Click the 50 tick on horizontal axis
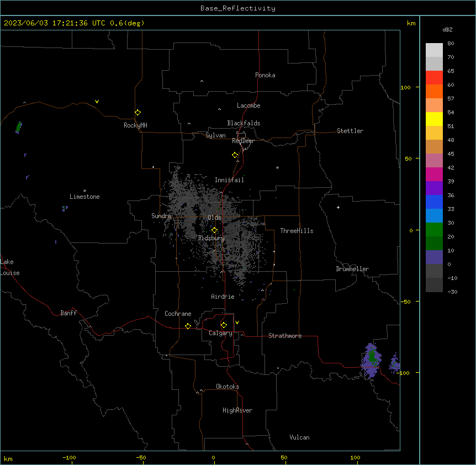The width and height of the screenshot is (476, 465). click(x=284, y=457)
